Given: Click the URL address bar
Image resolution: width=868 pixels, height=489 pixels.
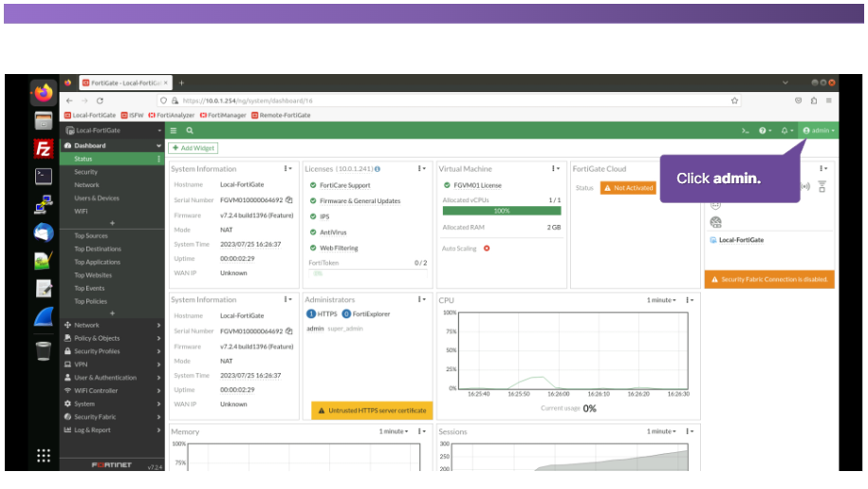Looking at the screenshot, I should [450, 101].
